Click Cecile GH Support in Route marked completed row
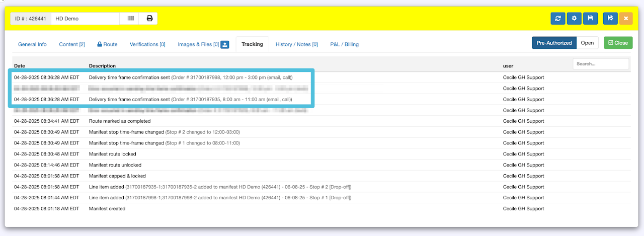The height and width of the screenshot is (236, 644). (523, 121)
